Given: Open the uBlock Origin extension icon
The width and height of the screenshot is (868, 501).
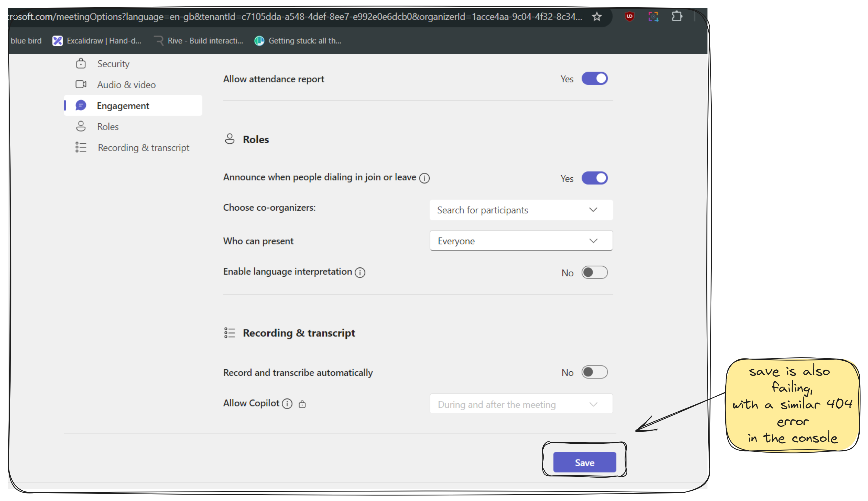Looking at the screenshot, I should tap(629, 16).
